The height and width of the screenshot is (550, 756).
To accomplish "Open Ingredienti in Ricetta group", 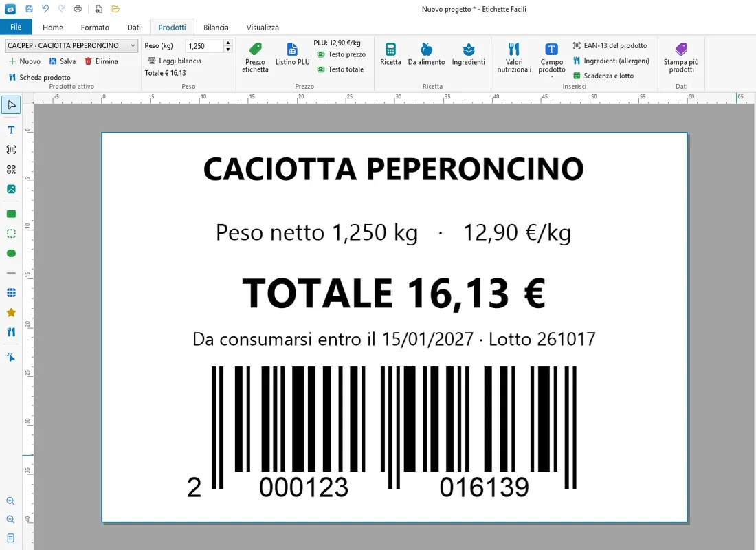I will pos(468,54).
